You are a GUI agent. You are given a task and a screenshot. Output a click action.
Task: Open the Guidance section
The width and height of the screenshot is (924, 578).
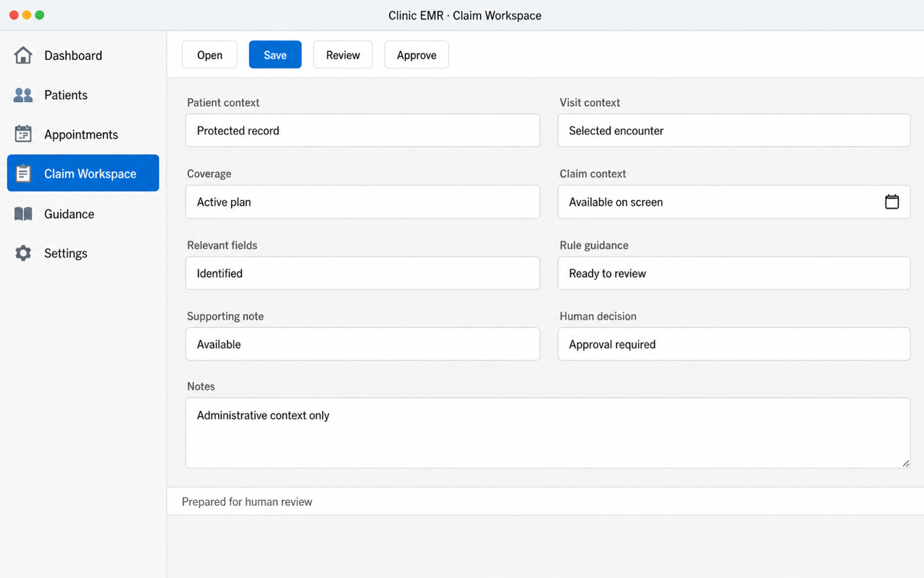[83, 214]
